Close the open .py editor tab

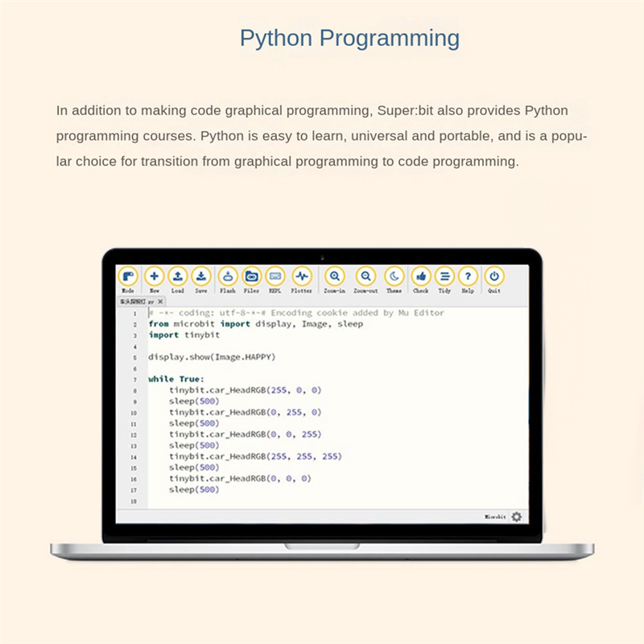tap(160, 301)
